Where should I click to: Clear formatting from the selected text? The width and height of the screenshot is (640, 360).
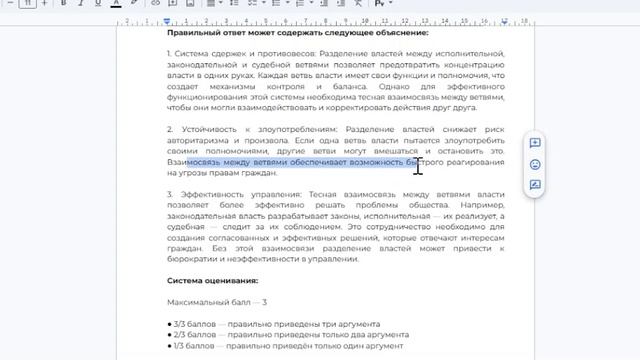358,3
